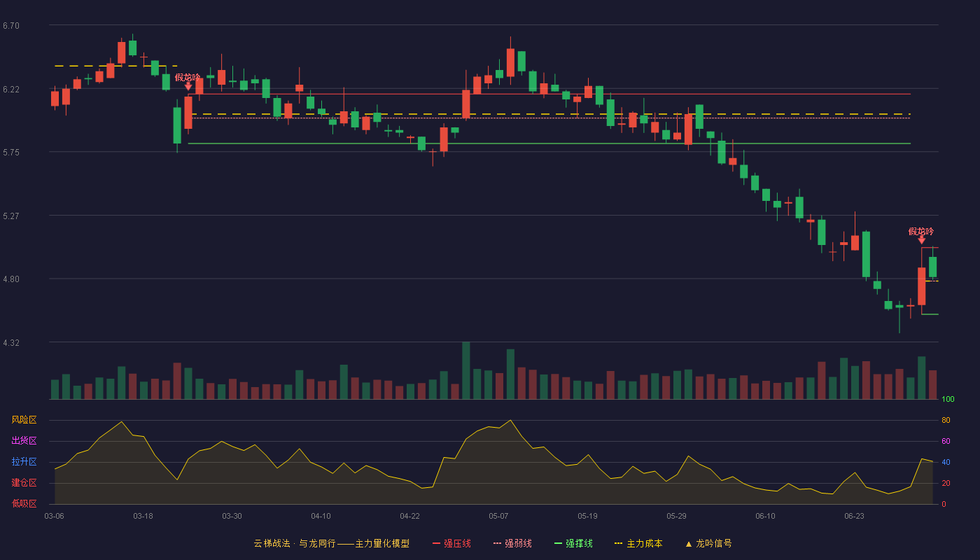Click the red down arrow under the March 假龙吟 label
The image size is (980, 560).
pyautogui.click(x=188, y=86)
